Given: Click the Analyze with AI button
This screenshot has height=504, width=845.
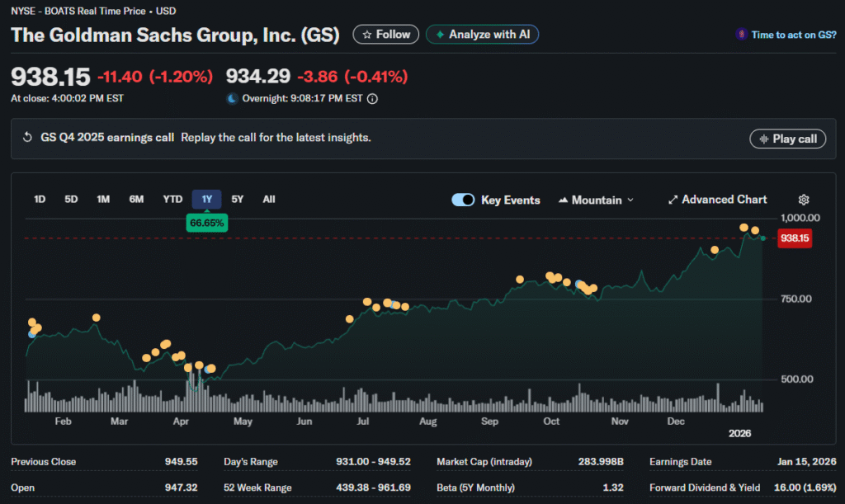Looking at the screenshot, I should (482, 35).
